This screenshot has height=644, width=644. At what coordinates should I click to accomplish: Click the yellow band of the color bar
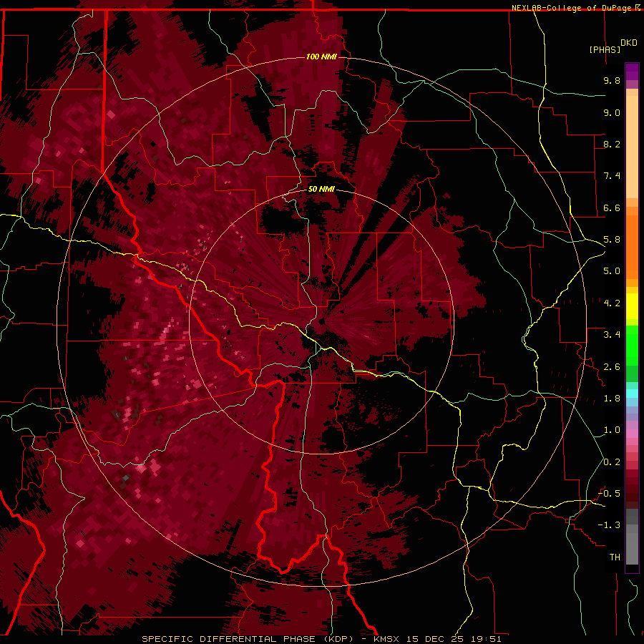(632, 306)
